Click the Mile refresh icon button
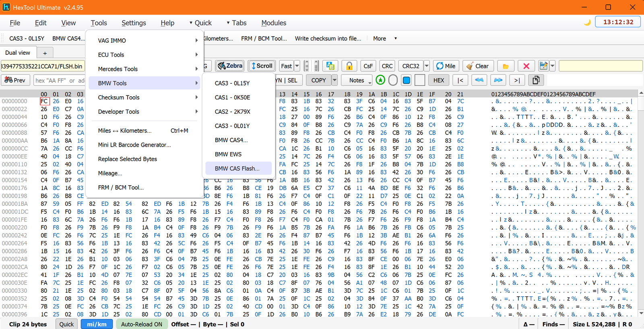644x329 pixels. pyautogui.click(x=446, y=66)
